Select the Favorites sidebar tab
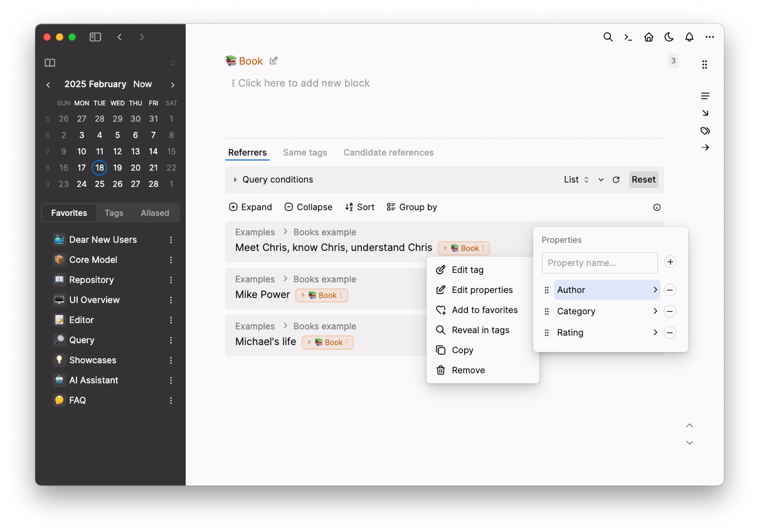 [x=69, y=213]
